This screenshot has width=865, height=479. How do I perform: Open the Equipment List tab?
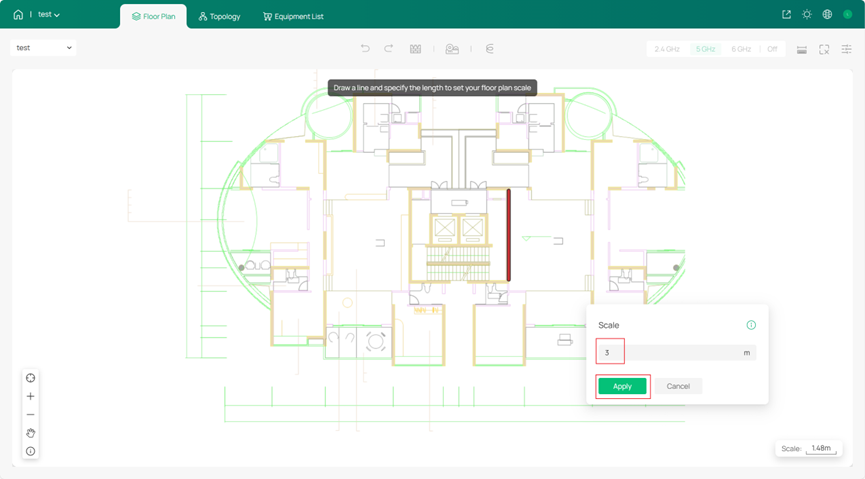point(293,17)
